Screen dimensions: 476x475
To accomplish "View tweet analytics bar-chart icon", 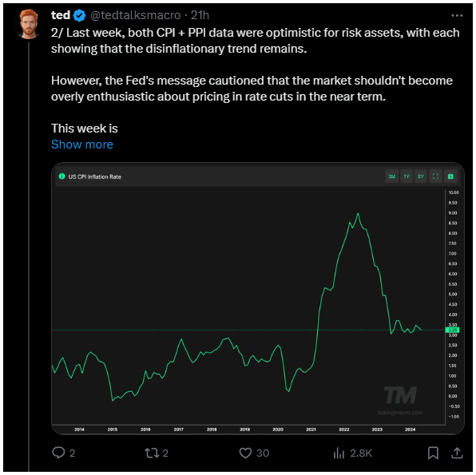I will click(x=339, y=453).
